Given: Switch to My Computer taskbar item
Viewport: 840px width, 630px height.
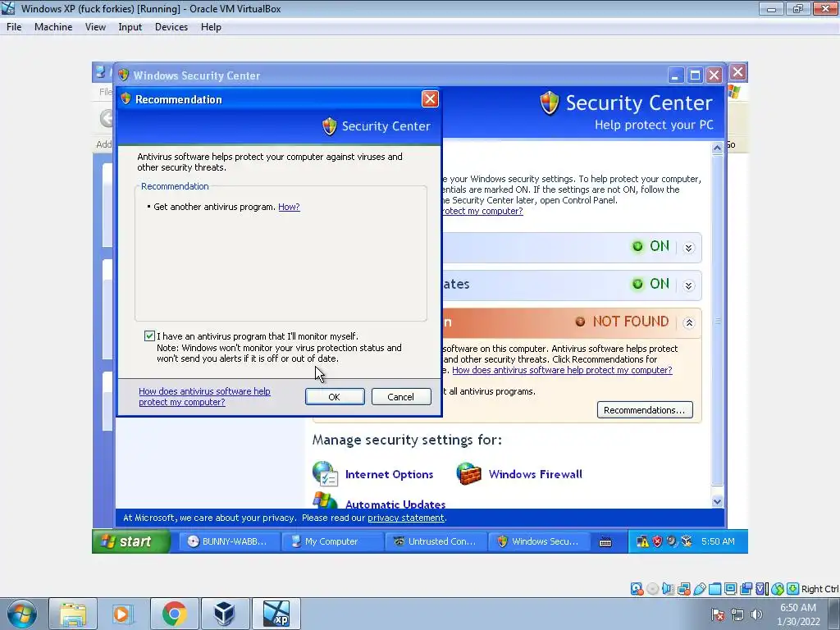Looking at the screenshot, I should click(x=332, y=541).
